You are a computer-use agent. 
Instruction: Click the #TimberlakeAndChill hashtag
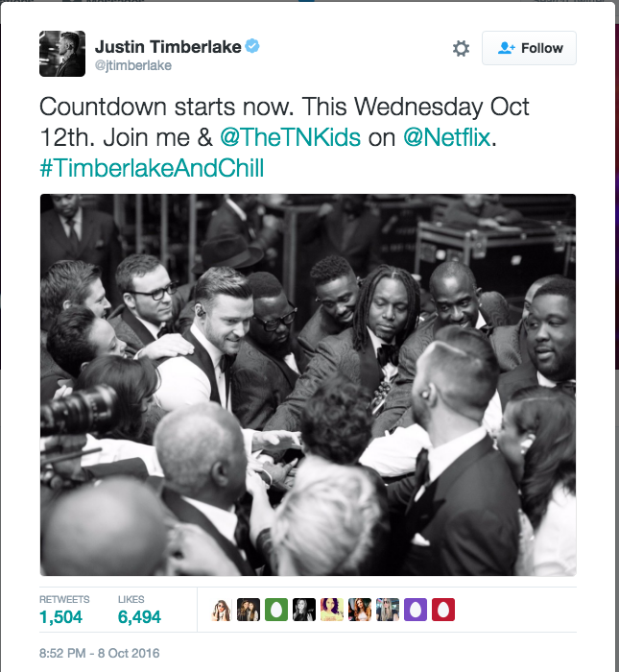click(152, 168)
